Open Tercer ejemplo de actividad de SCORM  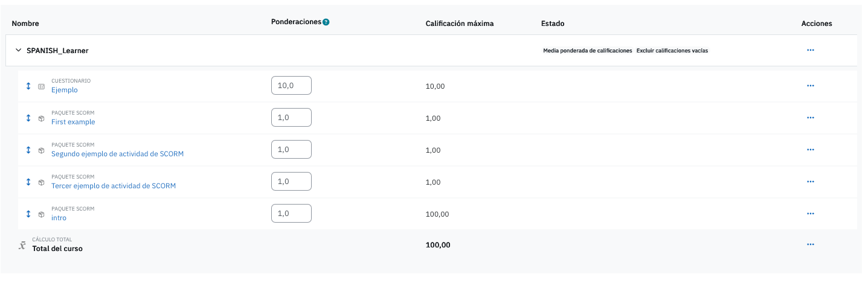[x=114, y=186]
